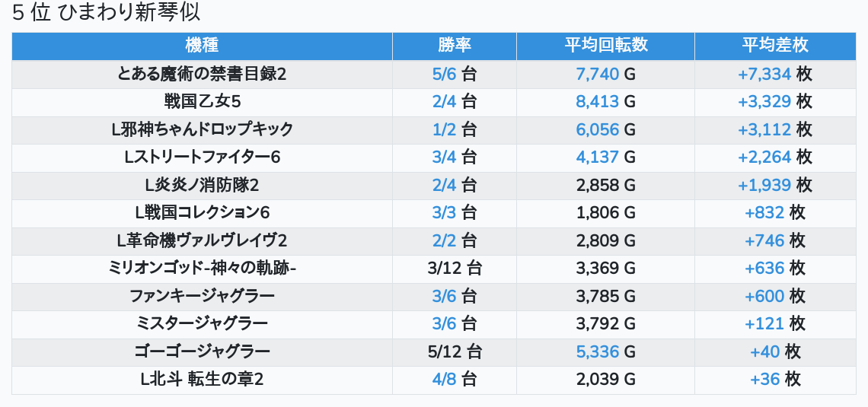Viewport: 868px width, 407px height.
Task: Sort by the 平均差枚 column header
Action: tap(775, 46)
